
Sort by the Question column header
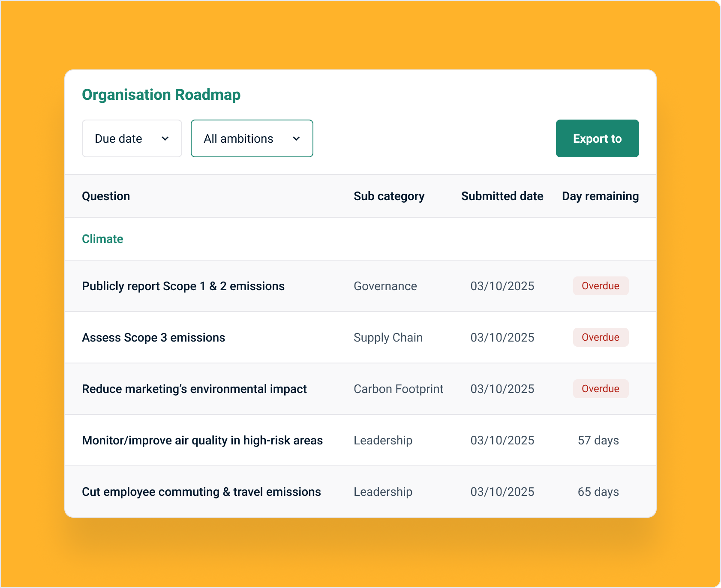pyautogui.click(x=106, y=196)
